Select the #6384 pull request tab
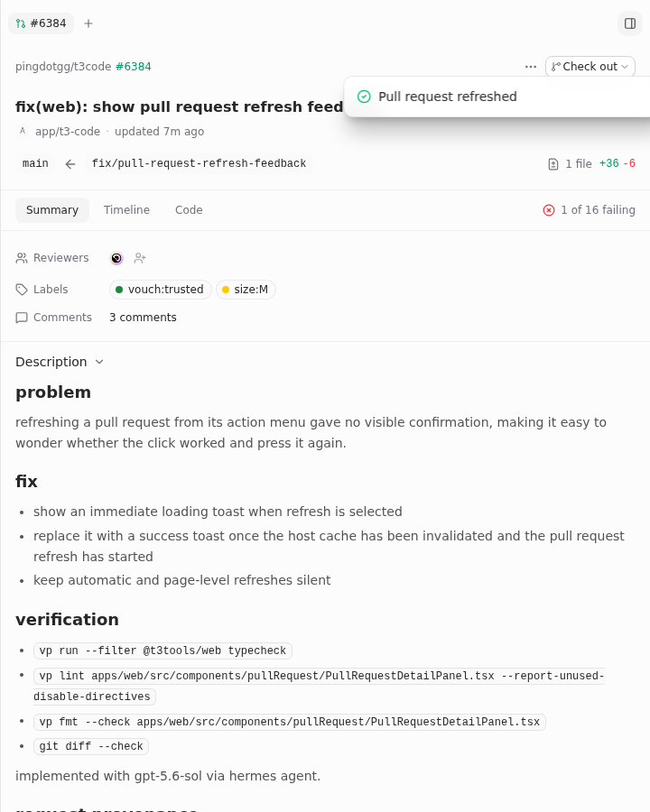Screen dimensions: 650x812 coord(41,23)
